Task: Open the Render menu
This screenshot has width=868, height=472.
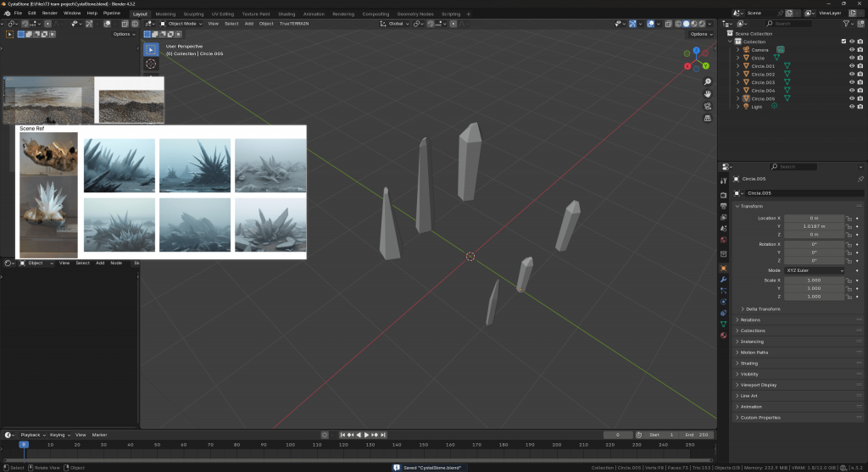Action: (50, 14)
